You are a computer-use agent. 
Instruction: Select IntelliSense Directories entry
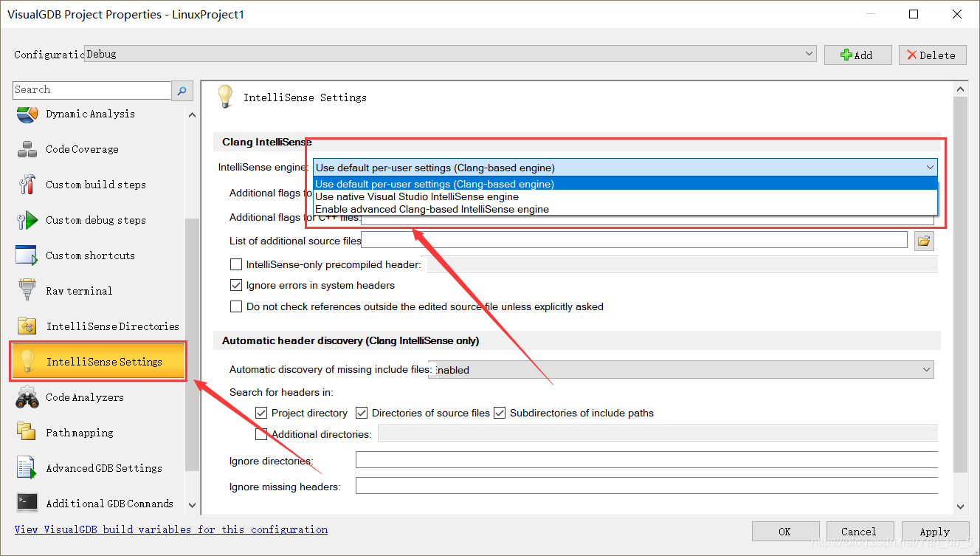coord(113,326)
